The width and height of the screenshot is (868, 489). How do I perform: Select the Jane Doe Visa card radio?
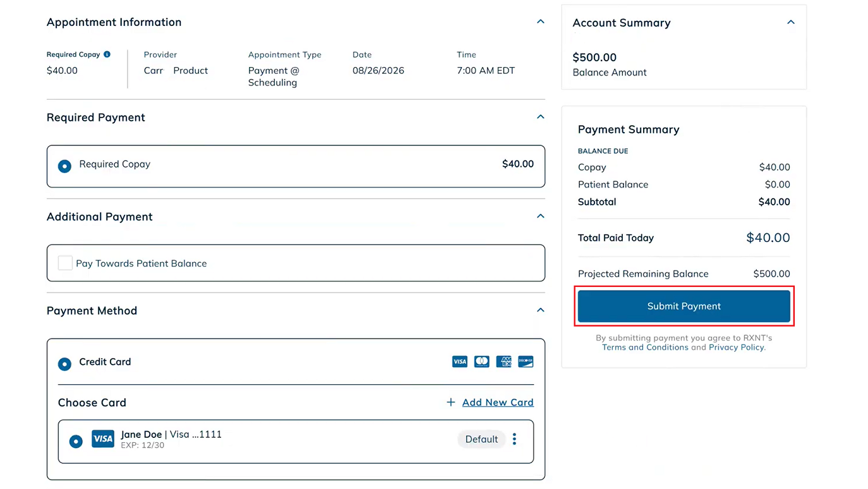tap(76, 442)
